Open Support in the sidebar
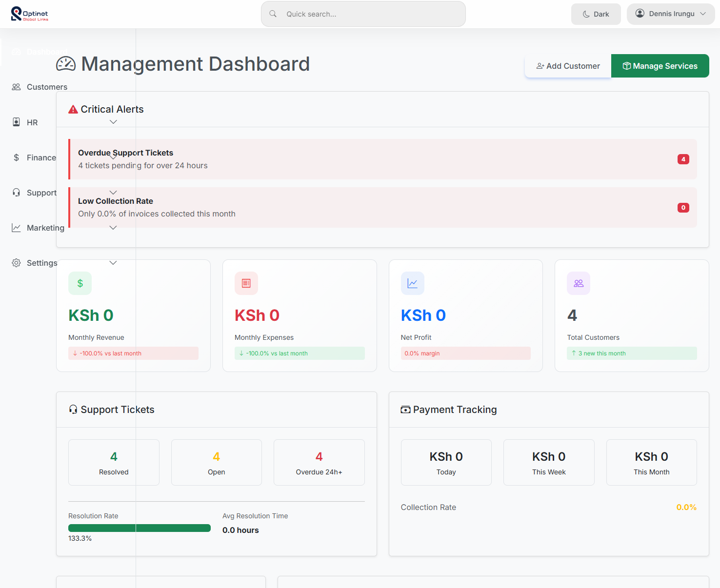 coord(42,193)
